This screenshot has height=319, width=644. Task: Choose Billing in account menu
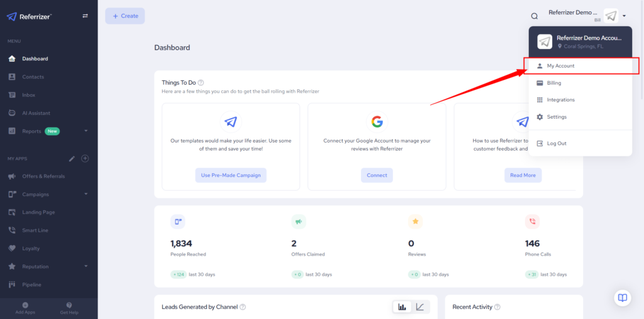click(553, 83)
